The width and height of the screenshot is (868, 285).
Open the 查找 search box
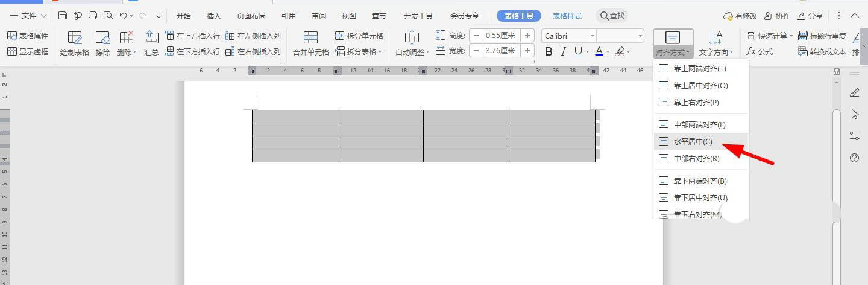click(x=613, y=16)
